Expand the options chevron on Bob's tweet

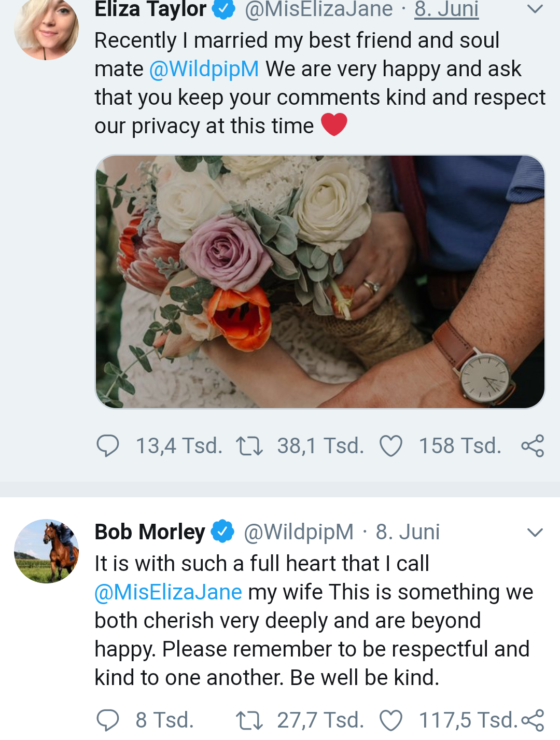point(535,532)
